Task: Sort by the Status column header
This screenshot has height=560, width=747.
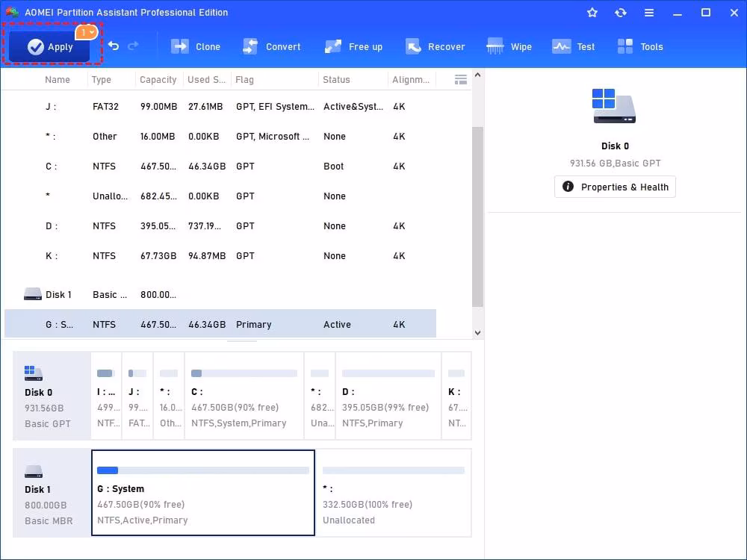Action: (336, 80)
